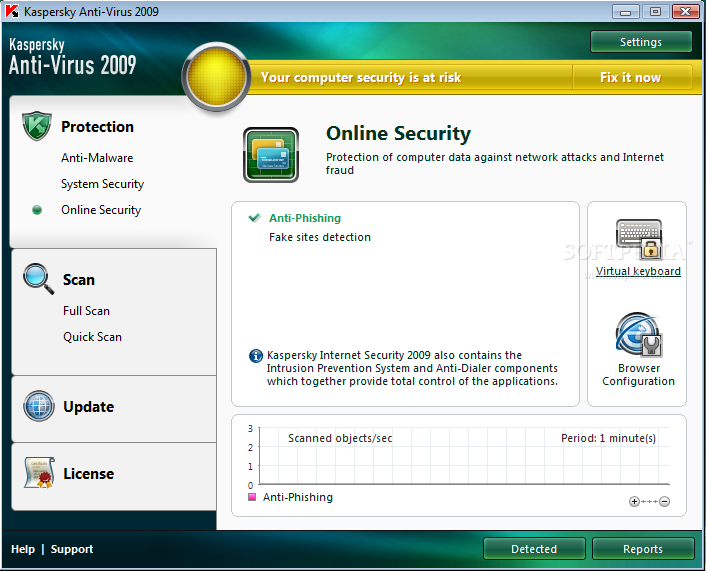
Task: Click the yellow security status indicator light
Action: 217,77
